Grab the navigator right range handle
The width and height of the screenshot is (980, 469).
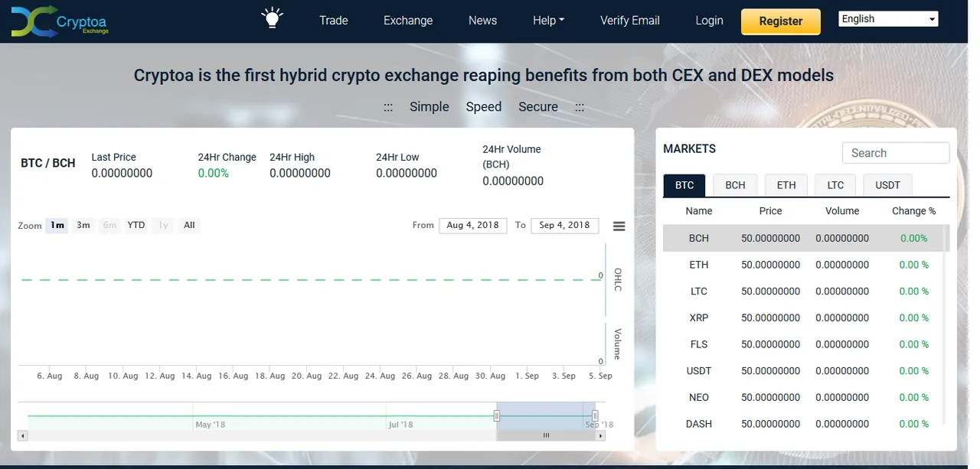595,415
